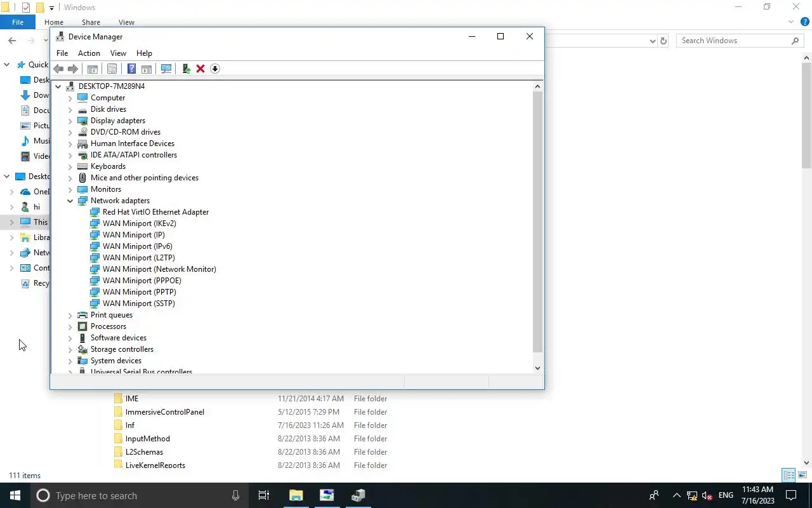
Task: Click Show/Hide Console Tree toolbar icon
Action: [x=93, y=69]
